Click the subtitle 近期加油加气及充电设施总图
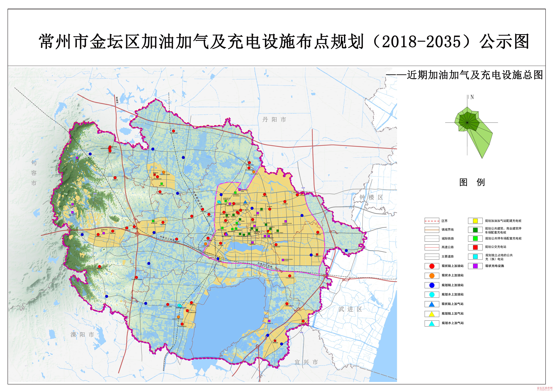Screen dimensions: 554x392 (475, 75)
